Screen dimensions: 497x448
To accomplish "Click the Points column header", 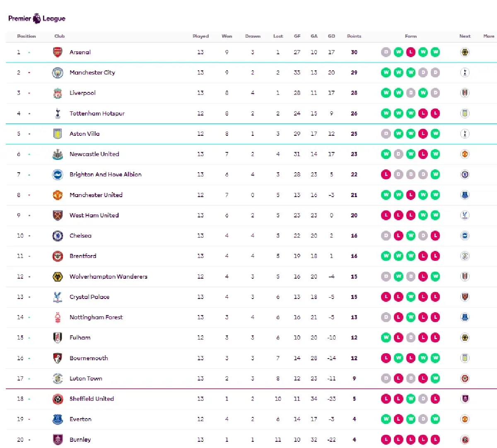I will point(354,36).
